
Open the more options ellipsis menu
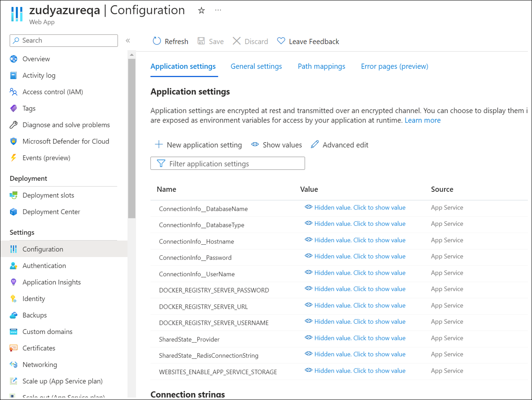pyautogui.click(x=218, y=10)
